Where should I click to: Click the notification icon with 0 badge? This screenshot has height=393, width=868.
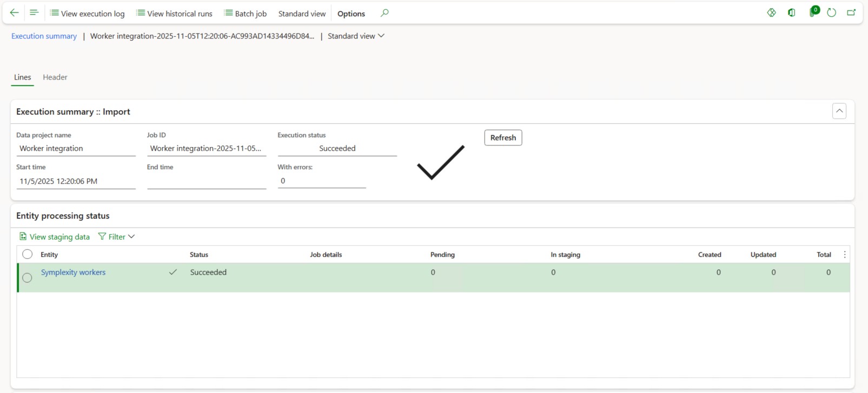pyautogui.click(x=813, y=12)
